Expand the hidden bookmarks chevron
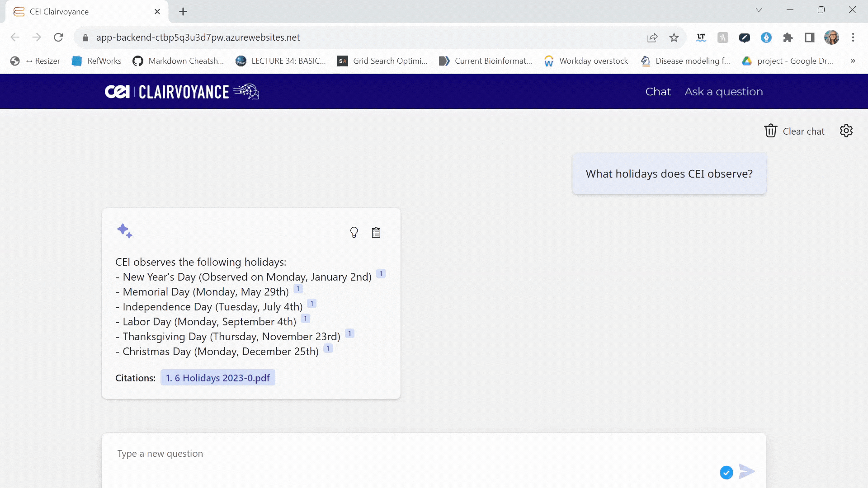The image size is (868, 488). point(853,61)
